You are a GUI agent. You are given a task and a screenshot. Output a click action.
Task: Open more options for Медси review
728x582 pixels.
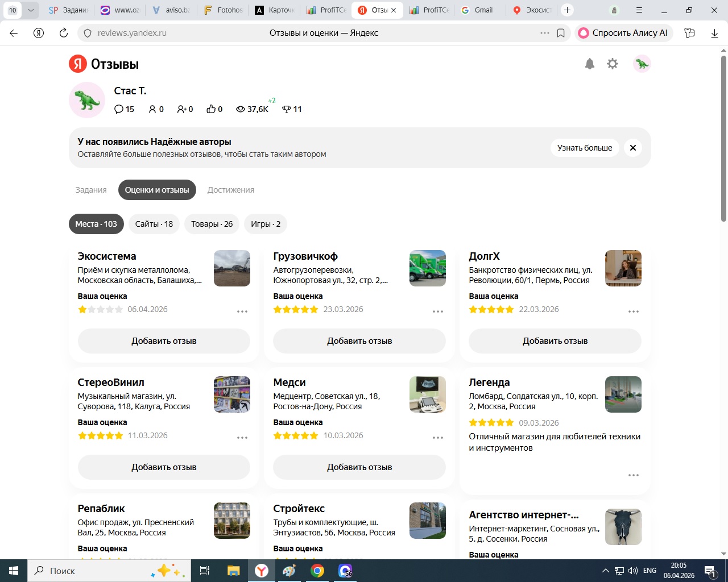(438, 438)
